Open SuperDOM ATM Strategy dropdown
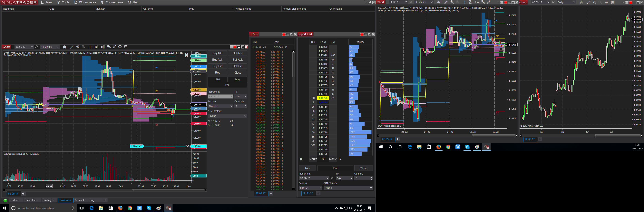 pos(348,188)
